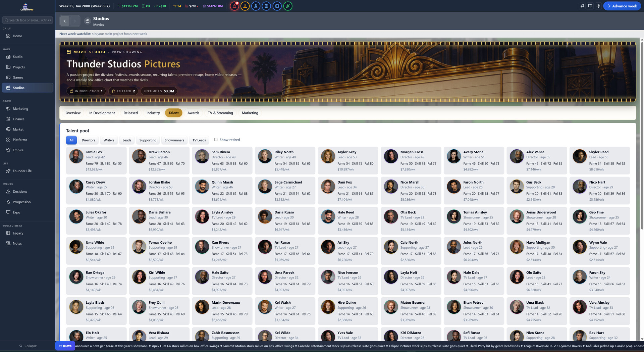The image size is (644, 352).
Task: Open Notes in the sidebar
Action: (28, 244)
